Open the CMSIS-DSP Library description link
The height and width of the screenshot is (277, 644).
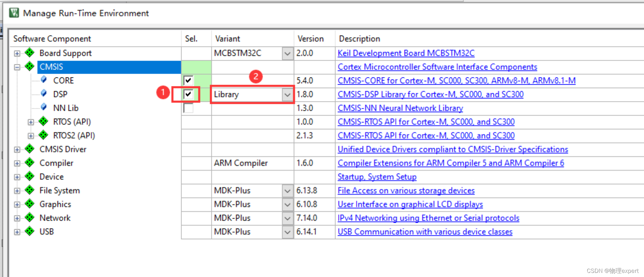(430, 95)
